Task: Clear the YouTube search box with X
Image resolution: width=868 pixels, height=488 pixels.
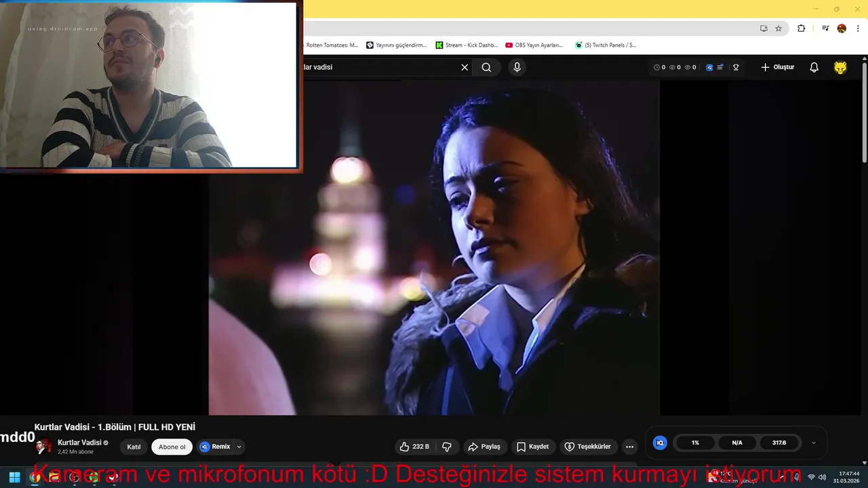Action: point(465,67)
